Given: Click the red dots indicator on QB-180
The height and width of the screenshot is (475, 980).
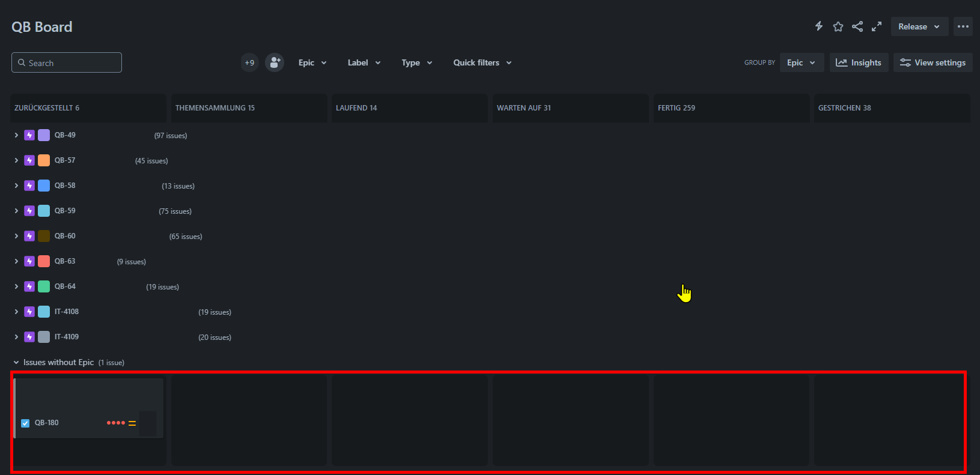Looking at the screenshot, I should point(116,423).
